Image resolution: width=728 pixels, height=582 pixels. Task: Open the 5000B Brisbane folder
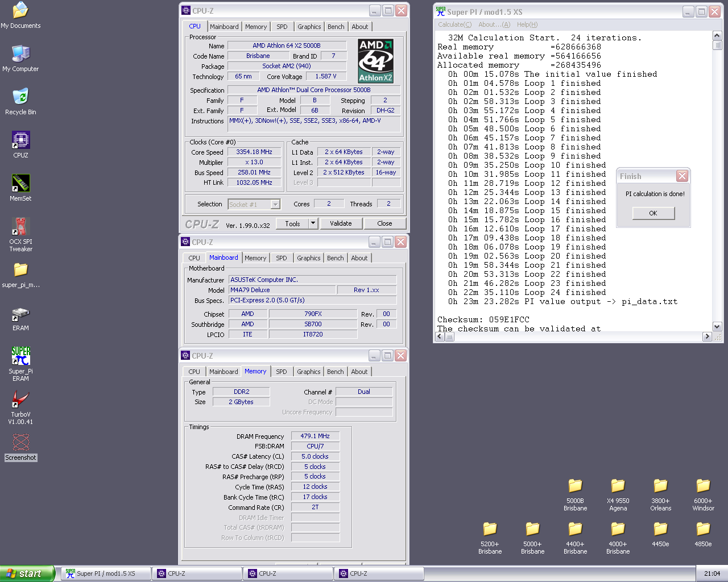(575, 494)
